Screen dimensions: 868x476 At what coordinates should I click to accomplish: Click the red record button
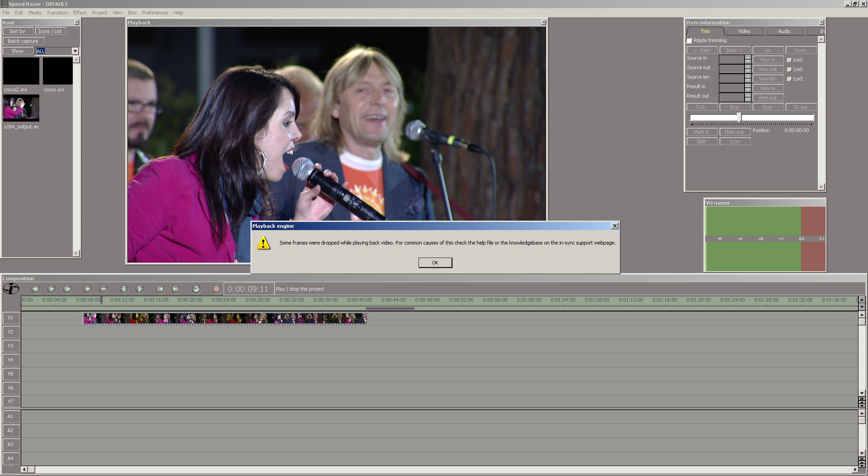point(217,289)
